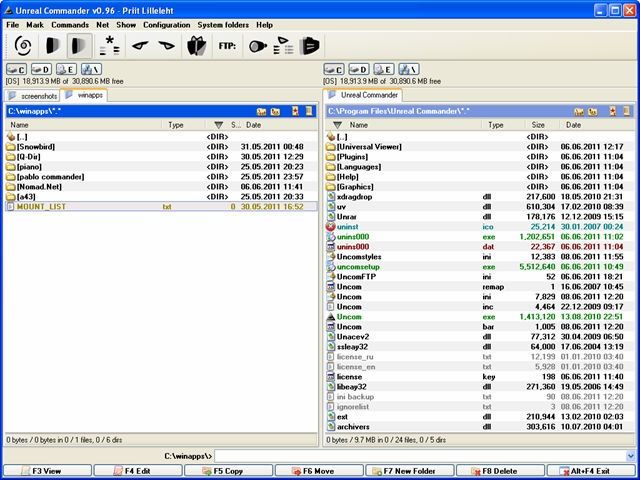Screen dimensions: 640x480
Task: Open the Net menu
Action: pyautogui.click(x=102, y=25)
